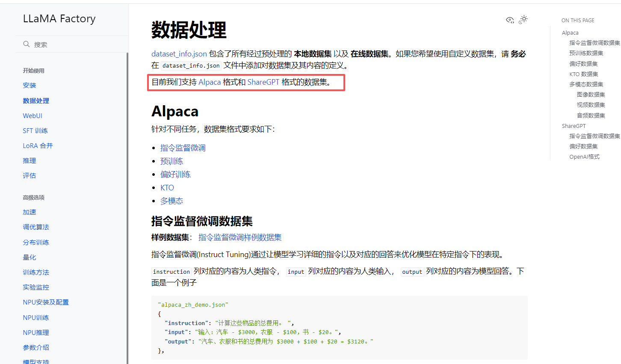Open 加速 under 高级选项
Viewport: 621px width, 364px height.
click(30, 212)
